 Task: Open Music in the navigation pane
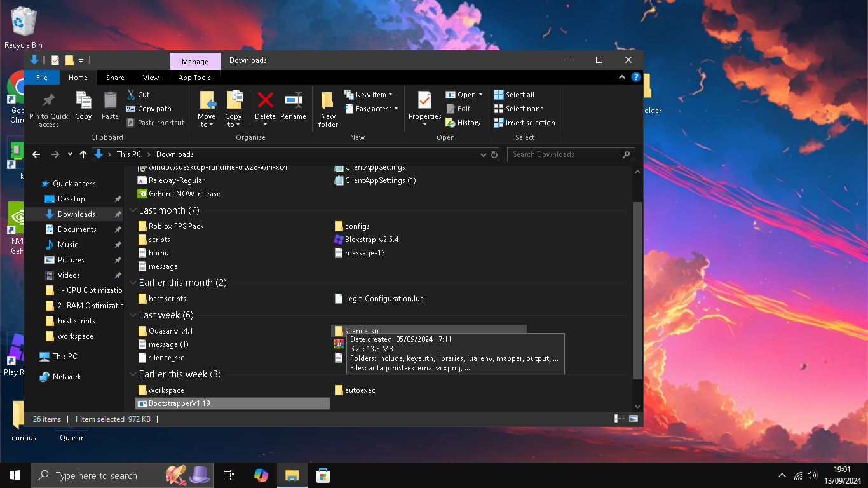(68, 245)
